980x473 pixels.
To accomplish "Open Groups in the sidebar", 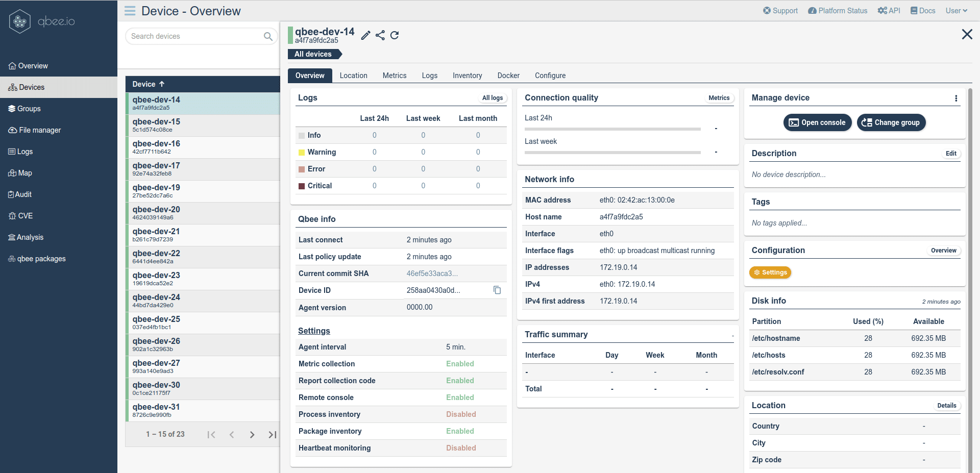I will (59, 109).
